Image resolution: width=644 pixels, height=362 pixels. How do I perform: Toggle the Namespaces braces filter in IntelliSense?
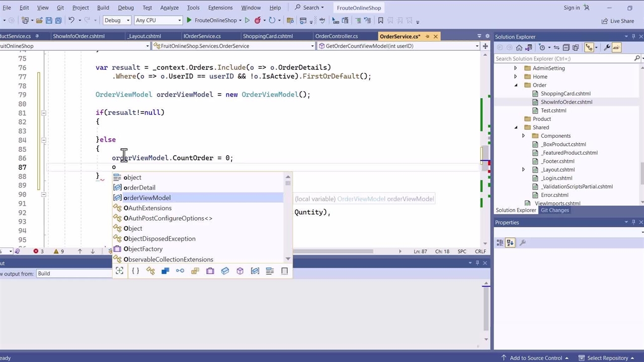[x=135, y=271]
